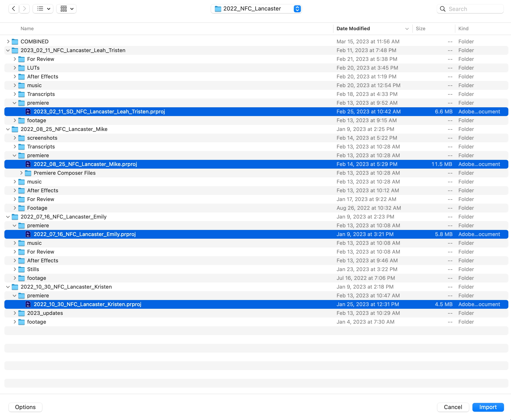Expand the 2023_updates folder
The image size is (511, 420).
click(x=15, y=313)
